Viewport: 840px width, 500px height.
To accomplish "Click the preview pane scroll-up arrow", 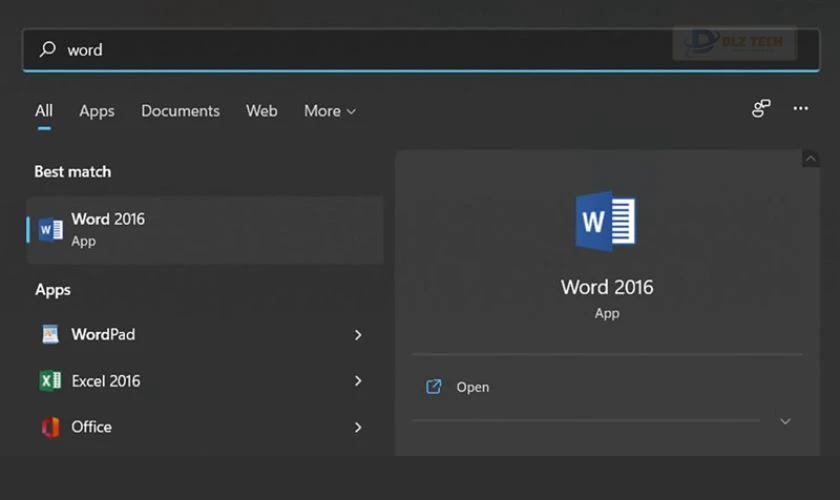I will [811, 159].
